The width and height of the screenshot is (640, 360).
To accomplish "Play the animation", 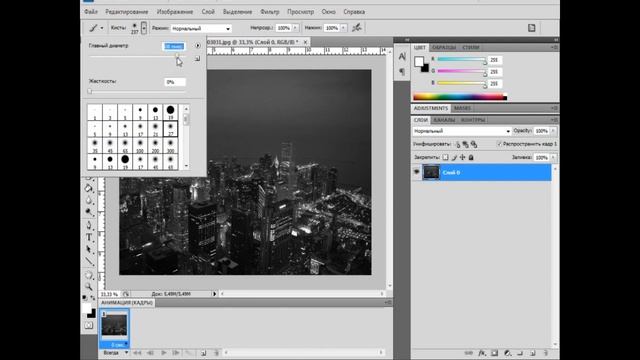I will point(164,353).
